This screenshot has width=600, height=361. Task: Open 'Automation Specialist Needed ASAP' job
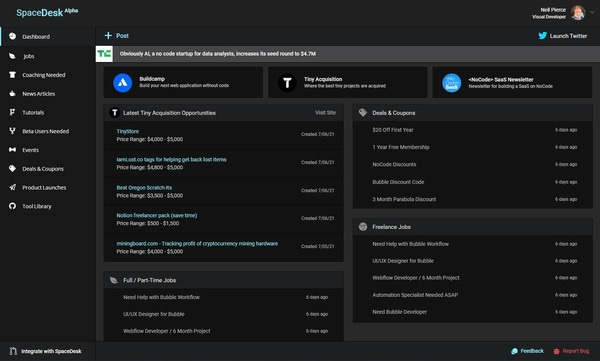coord(415,295)
